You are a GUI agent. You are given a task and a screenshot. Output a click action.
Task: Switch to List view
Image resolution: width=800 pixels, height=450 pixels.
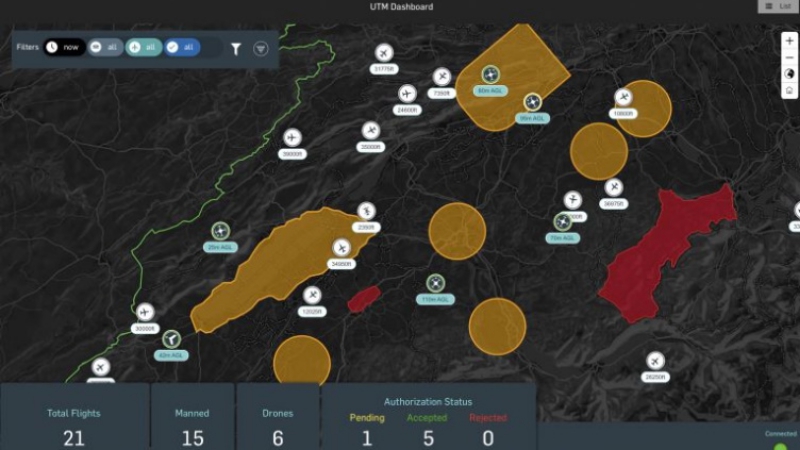coord(778,7)
